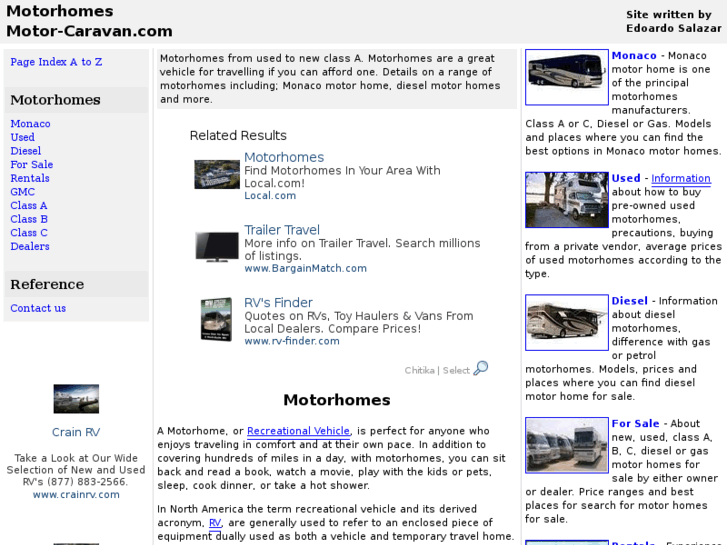
Task: Visit Local.com ad URL
Action: (x=270, y=196)
